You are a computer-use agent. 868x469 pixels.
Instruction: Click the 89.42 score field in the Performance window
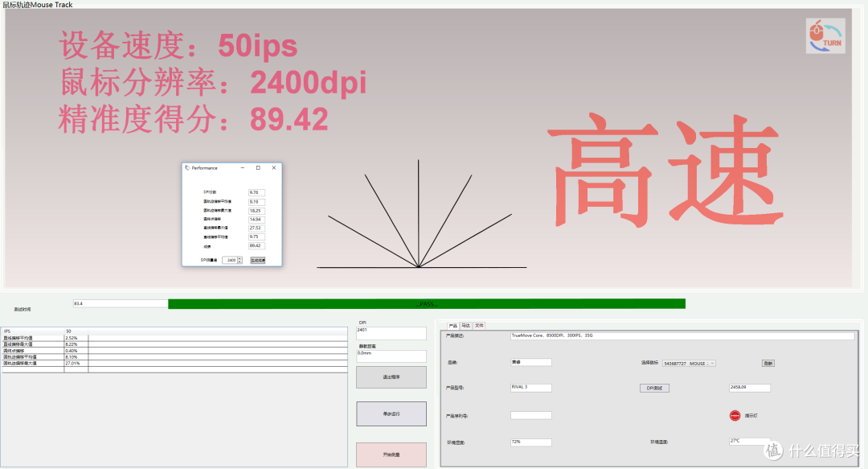coord(257,245)
